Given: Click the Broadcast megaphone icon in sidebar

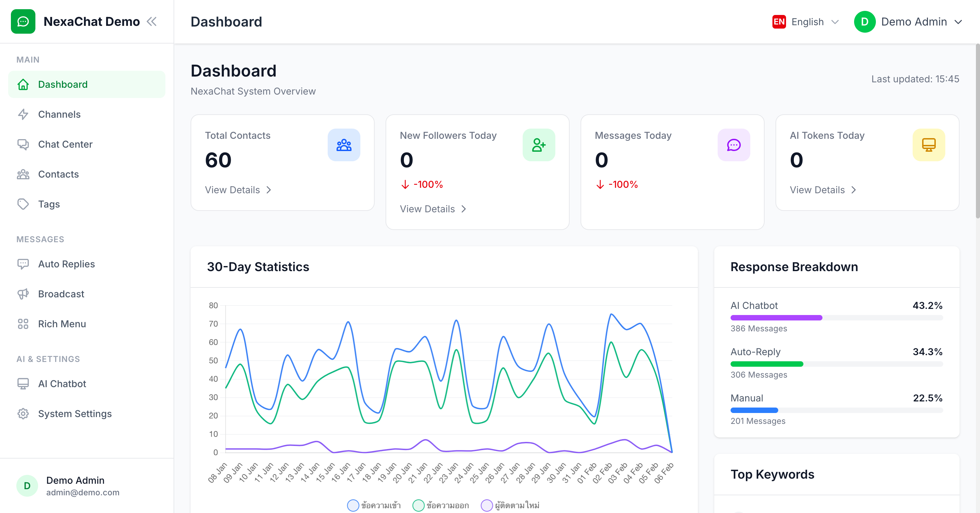Looking at the screenshot, I should [x=23, y=294].
